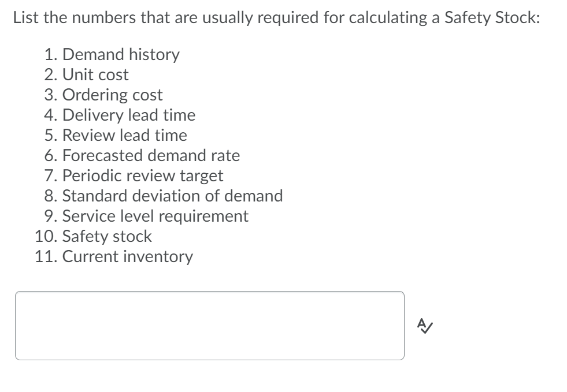567x392 pixels.
Task: Activate the spell checker next to answer box
Action: pyautogui.click(x=425, y=324)
